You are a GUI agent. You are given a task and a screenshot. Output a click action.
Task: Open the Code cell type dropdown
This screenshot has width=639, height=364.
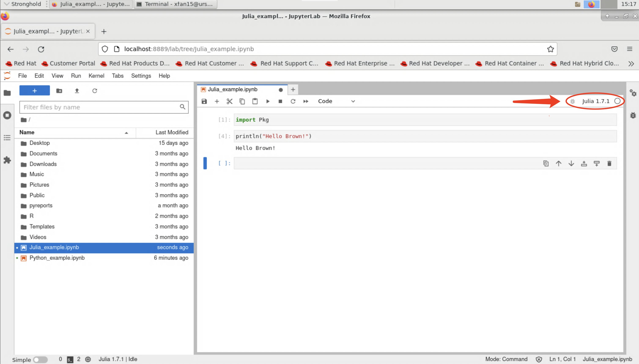click(x=336, y=101)
